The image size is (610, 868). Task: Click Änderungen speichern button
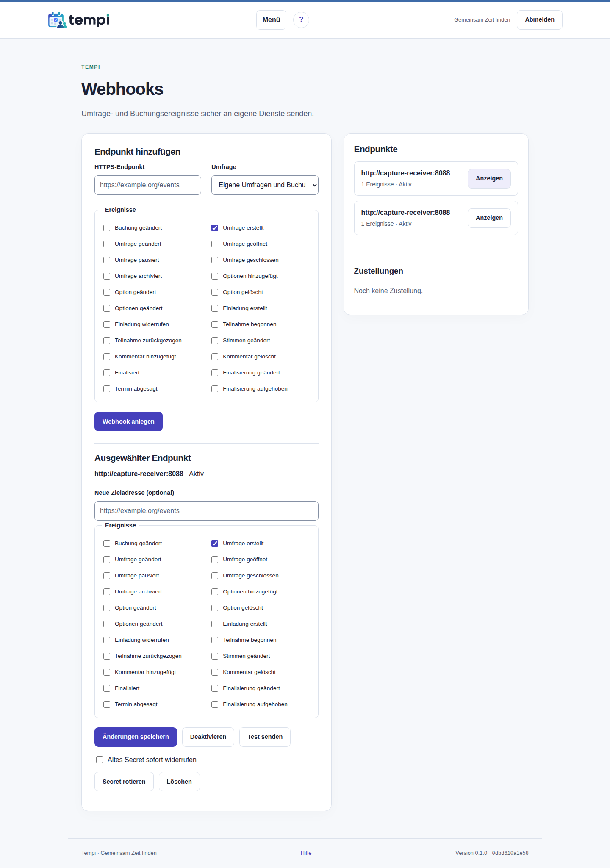point(136,737)
